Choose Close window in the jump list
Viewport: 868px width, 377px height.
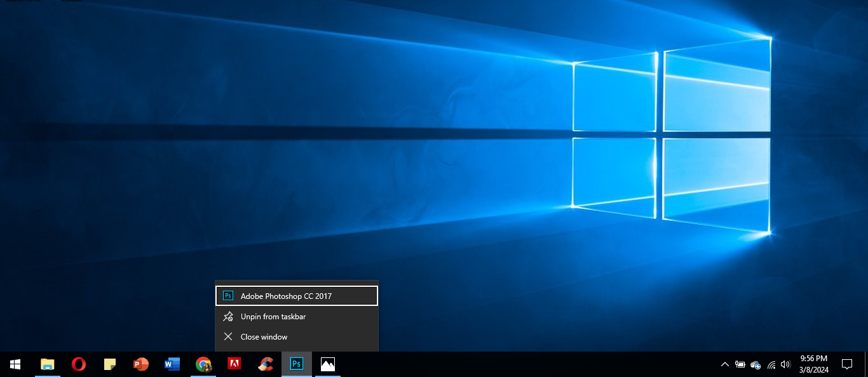(x=297, y=336)
